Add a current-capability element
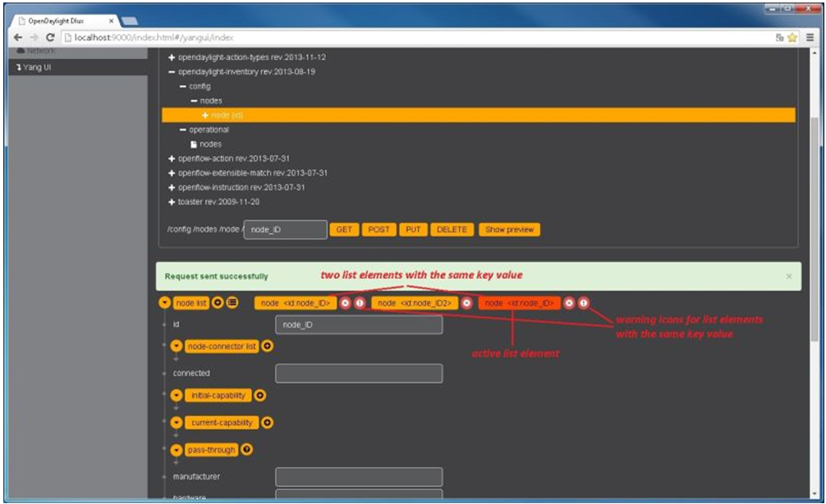The image size is (826, 504). pyautogui.click(x=267, y=423)
